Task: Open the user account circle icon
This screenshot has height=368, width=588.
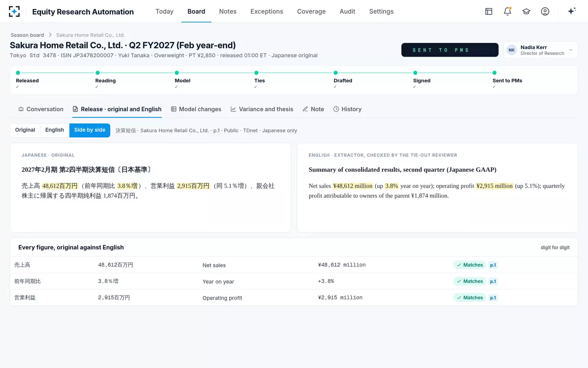Action: pos(545,11)
